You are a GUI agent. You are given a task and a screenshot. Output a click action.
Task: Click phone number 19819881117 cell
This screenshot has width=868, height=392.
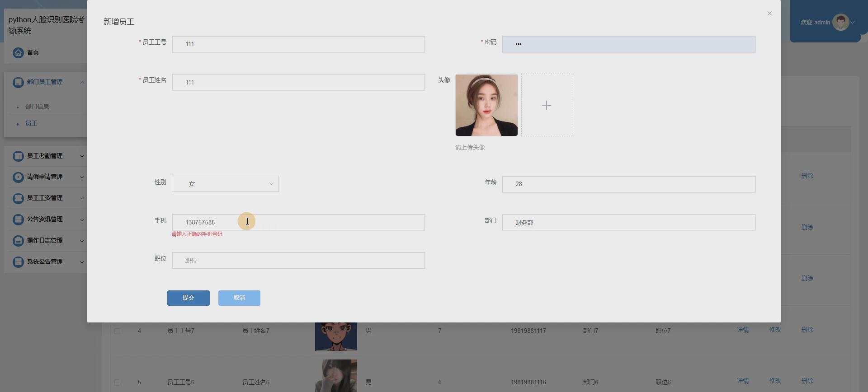tap(528, 331)
